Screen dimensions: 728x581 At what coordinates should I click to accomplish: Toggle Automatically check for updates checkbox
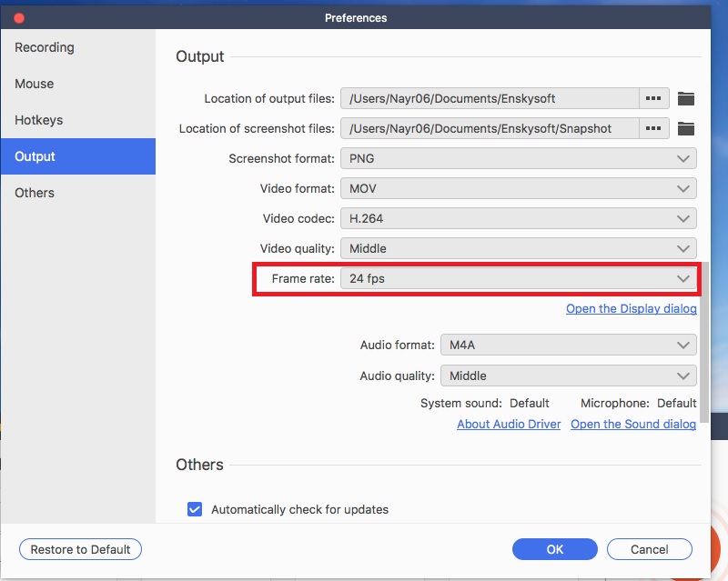click(x=195, y=509)
